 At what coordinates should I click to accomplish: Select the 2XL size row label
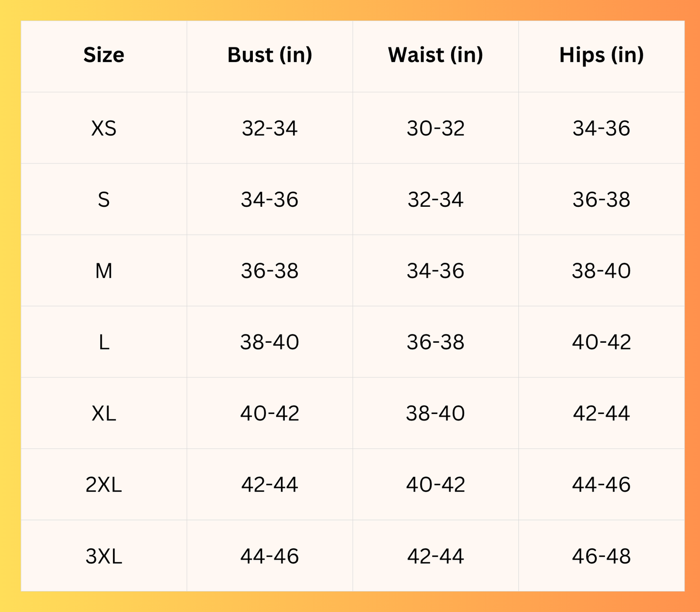(104, 485)
